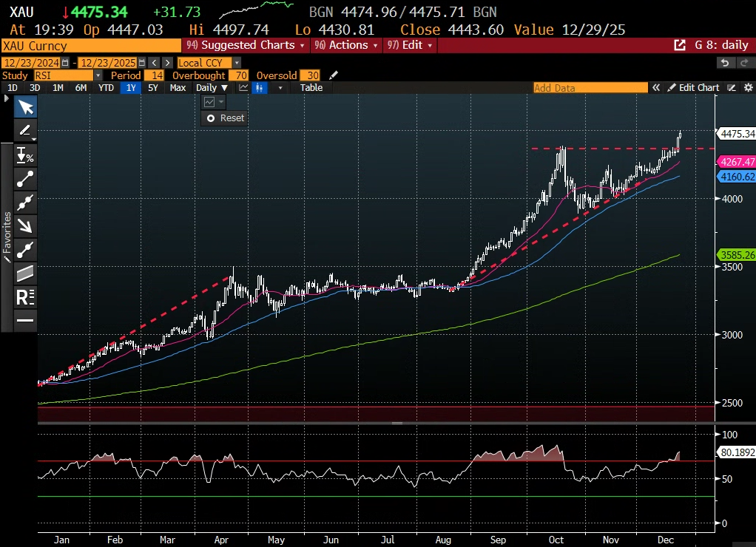Select the arrow pointer cursor tool

(26, 108)
